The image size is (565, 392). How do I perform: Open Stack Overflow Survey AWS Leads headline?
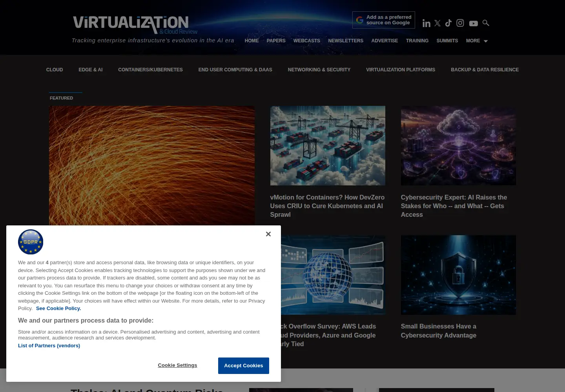[328, 335]
